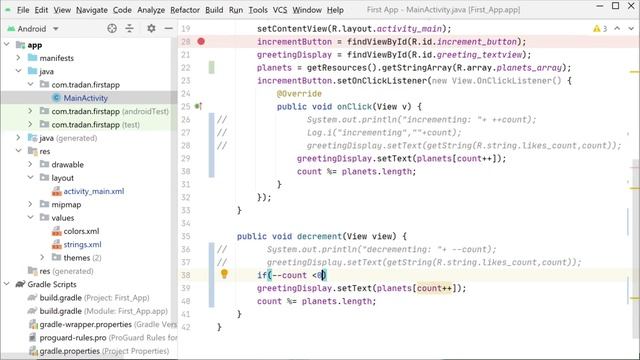Open the VCS menu
The width and height of the screenshot is (640, 360).
point(280,10)
